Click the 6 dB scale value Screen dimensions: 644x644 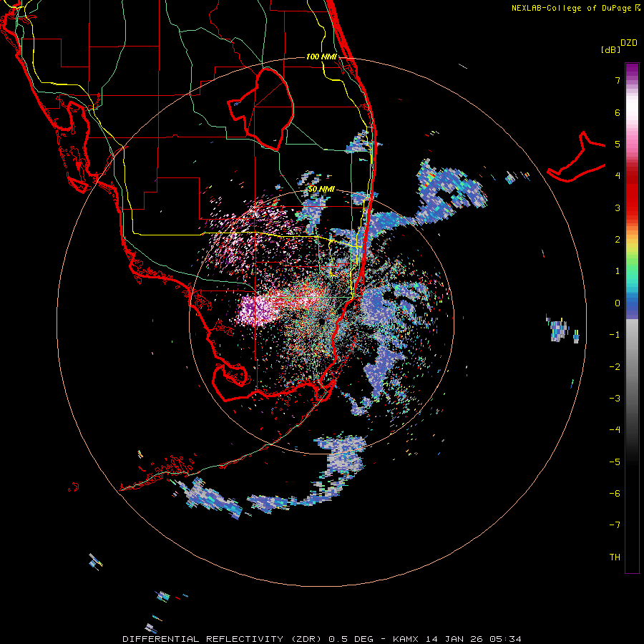618,112
